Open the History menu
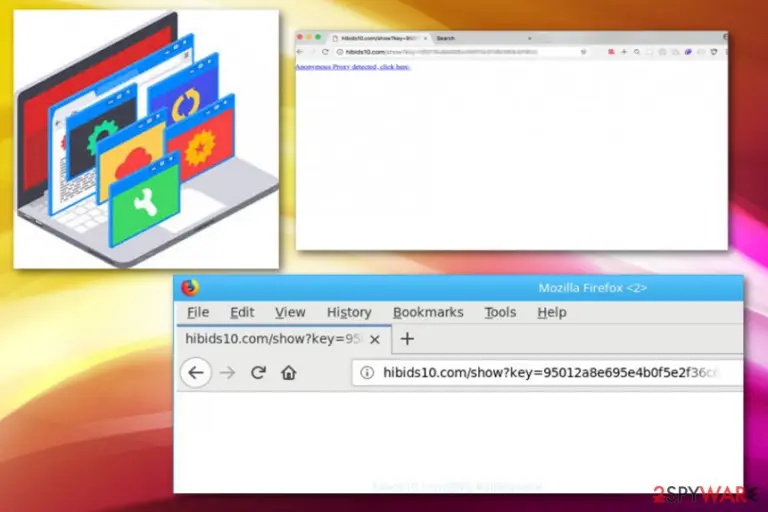 coord(349,312)
